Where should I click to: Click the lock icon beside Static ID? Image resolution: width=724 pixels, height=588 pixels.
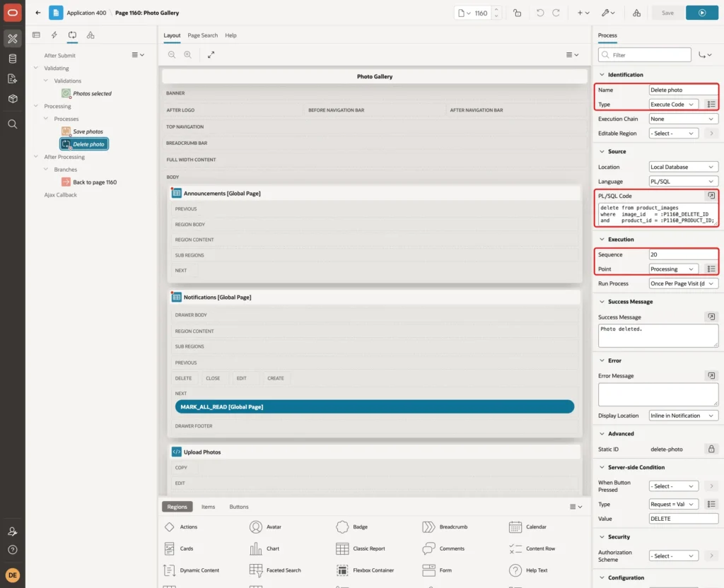pos(711,449)
